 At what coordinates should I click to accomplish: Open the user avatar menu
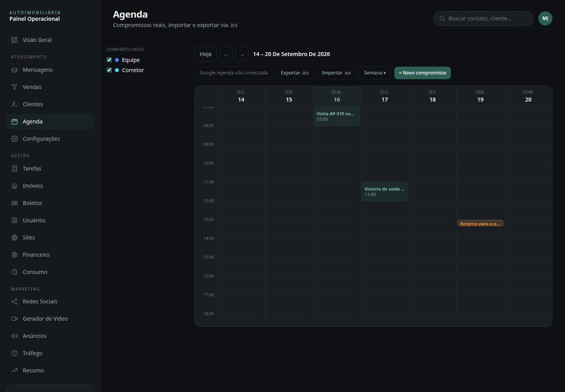[x=545, y=18]
